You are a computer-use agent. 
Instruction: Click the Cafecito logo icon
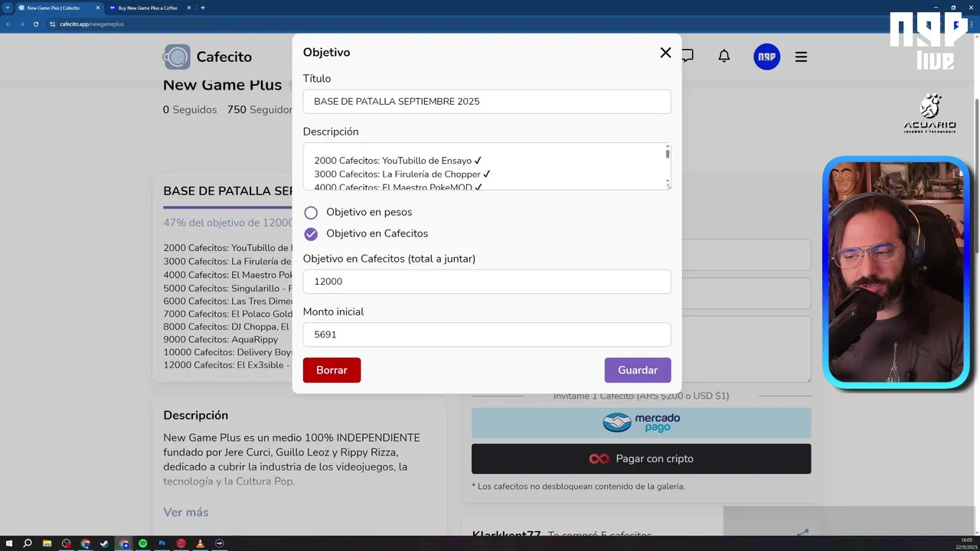point(176,57)
